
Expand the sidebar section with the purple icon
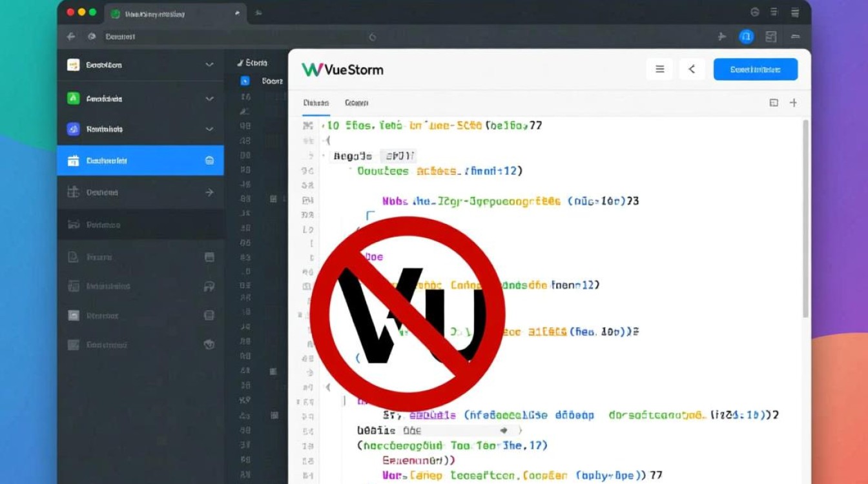[x=209, y=129]
